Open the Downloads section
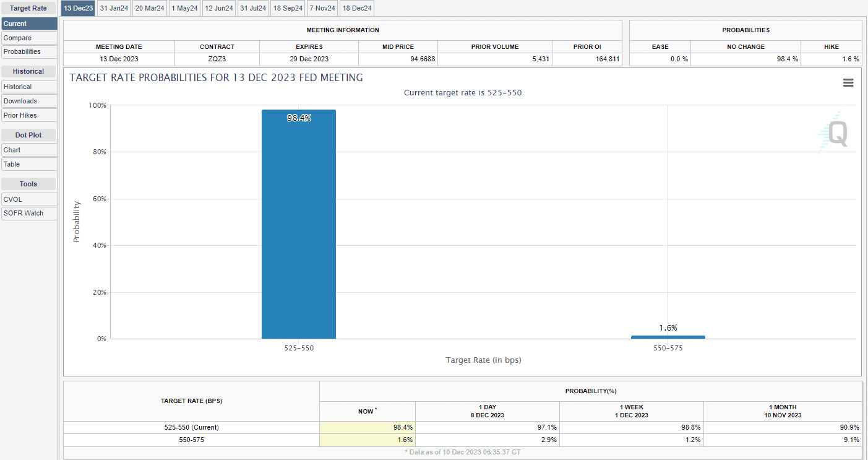868x460 pixels. click(x=29, y=101)
